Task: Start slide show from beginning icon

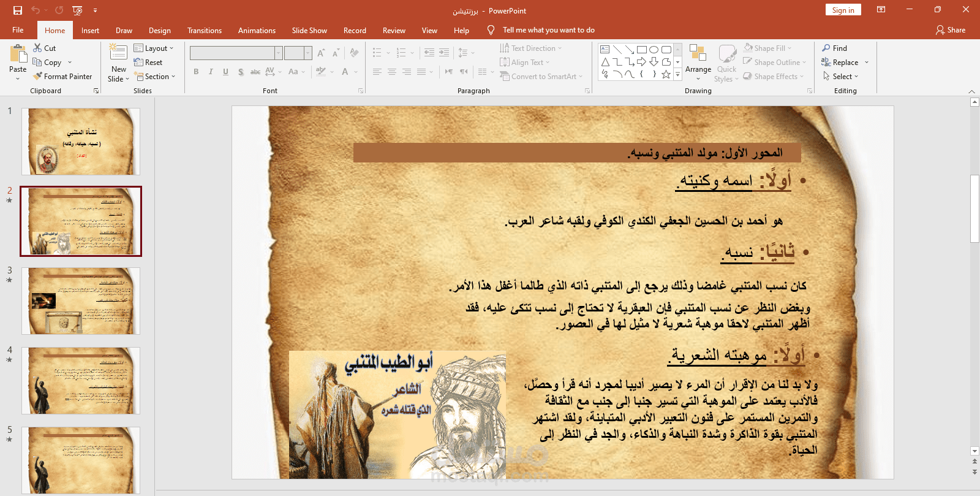Action: [77, 10]
